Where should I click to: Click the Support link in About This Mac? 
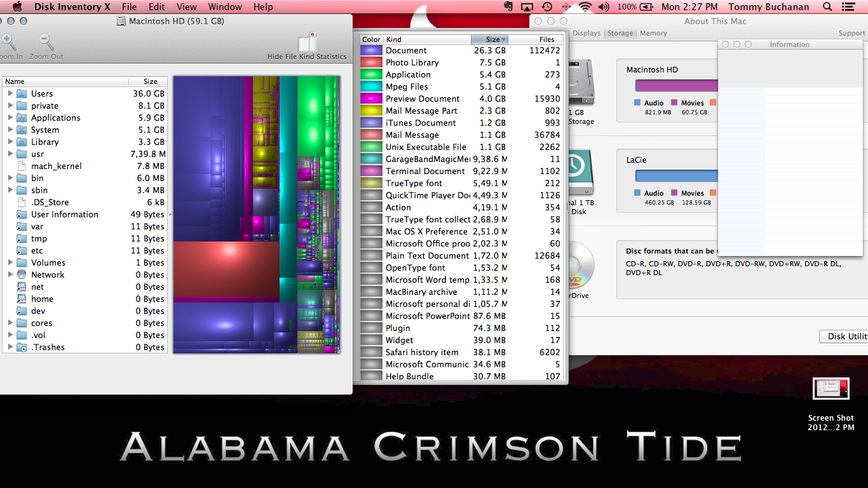[851, 33]
